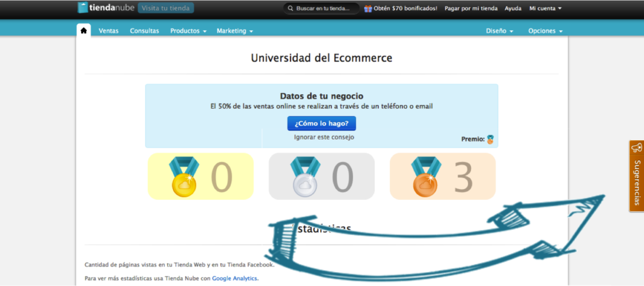Go to the Consultas tab
Screen dimensions: 644x286
tap(145, 31)
